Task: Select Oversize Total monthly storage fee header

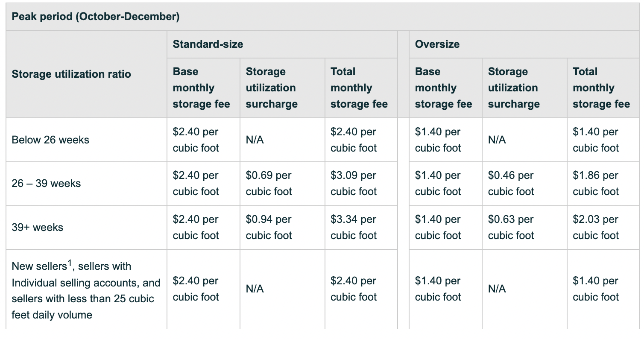Action: pyautogui.click(x=601, y=88)
